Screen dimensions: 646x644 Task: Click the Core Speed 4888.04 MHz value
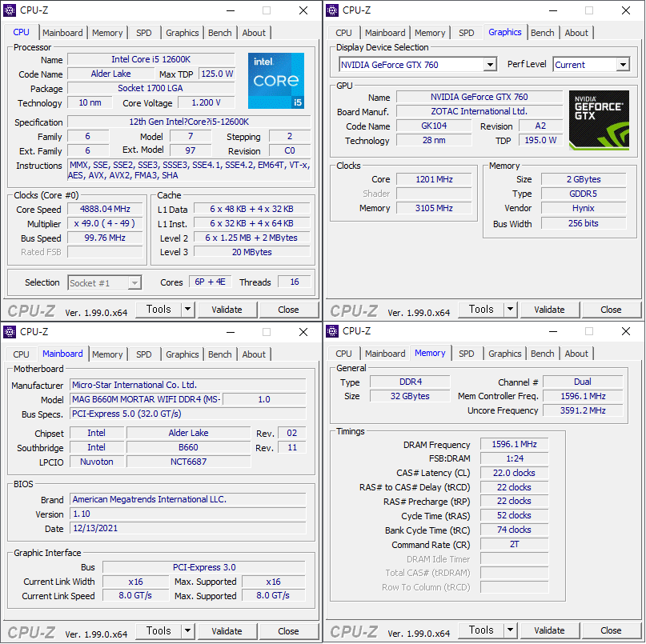105,209
